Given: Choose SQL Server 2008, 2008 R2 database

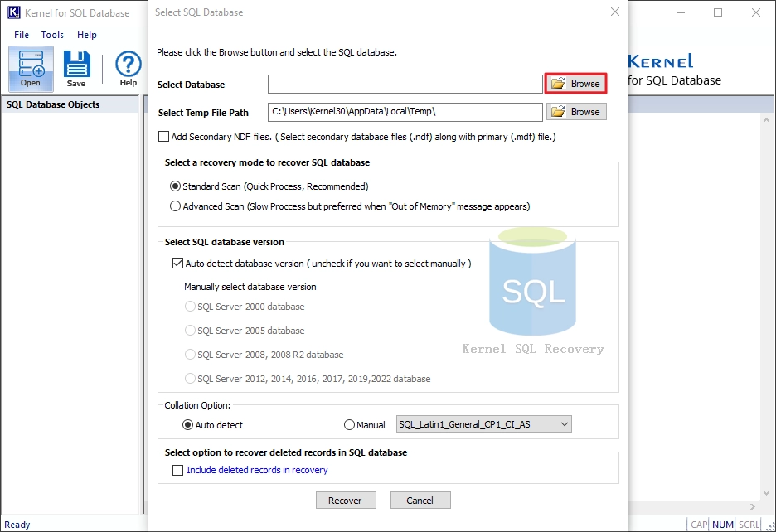Looking at the screenshot, I should (x=190, y=355).
